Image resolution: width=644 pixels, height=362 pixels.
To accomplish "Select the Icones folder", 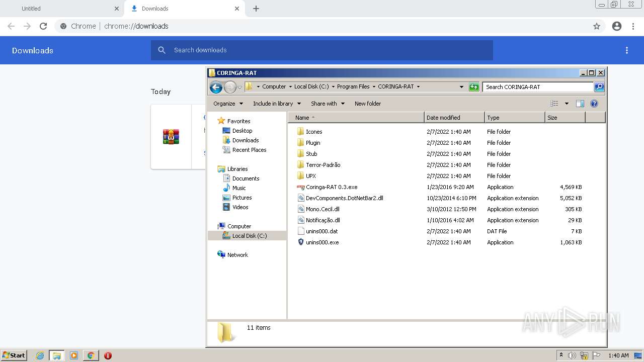I will tap(314, 132).
